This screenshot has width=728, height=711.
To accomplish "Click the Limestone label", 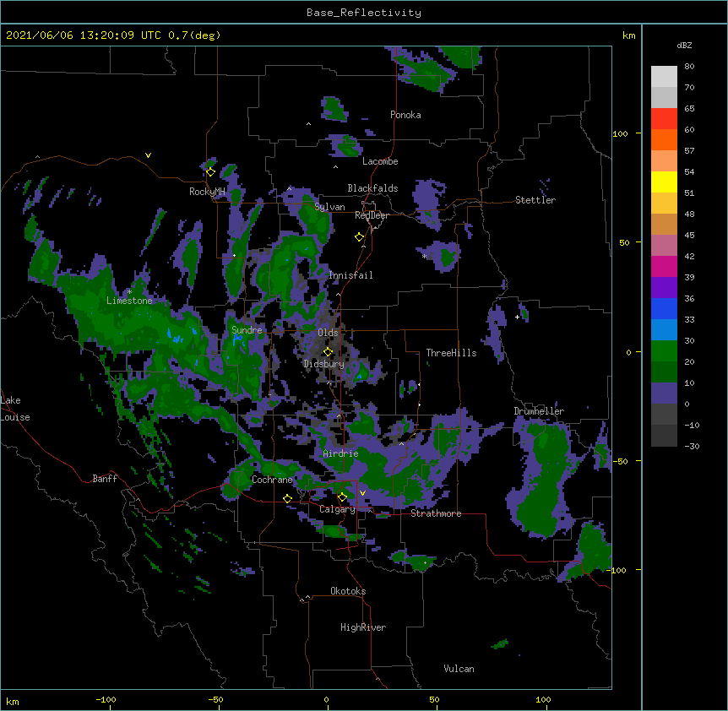I will click(x=129, y=301).
